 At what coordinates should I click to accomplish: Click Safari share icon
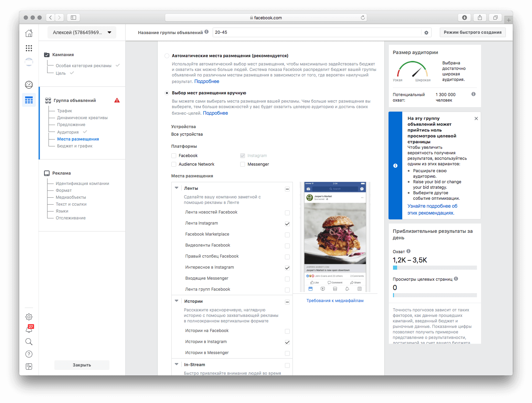(x=480, y=18)
